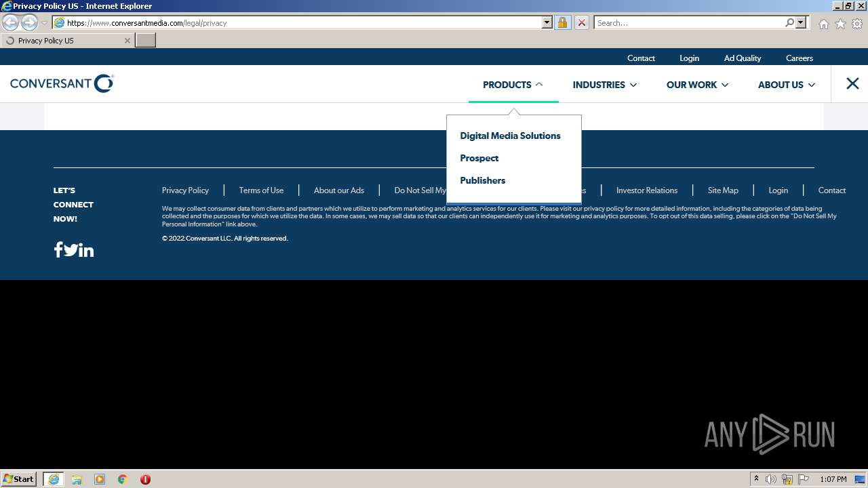The width and height of the screenshot is (868, 488).
Task: Open the footer Contact link
Action: 831,190
